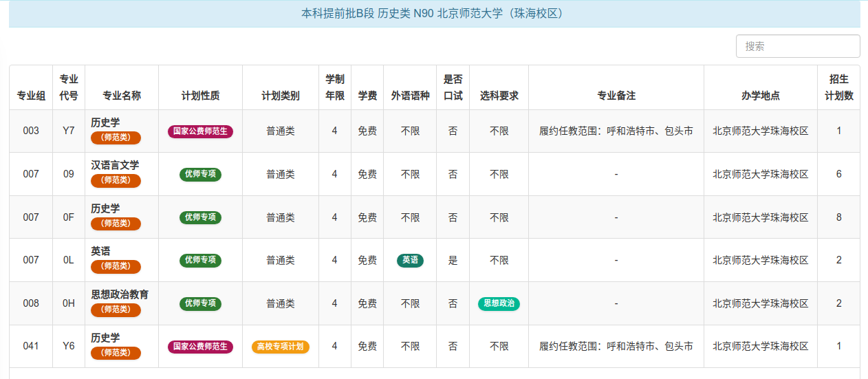
Task: Select group number 003 cell
Action: [x=31, y=131]
